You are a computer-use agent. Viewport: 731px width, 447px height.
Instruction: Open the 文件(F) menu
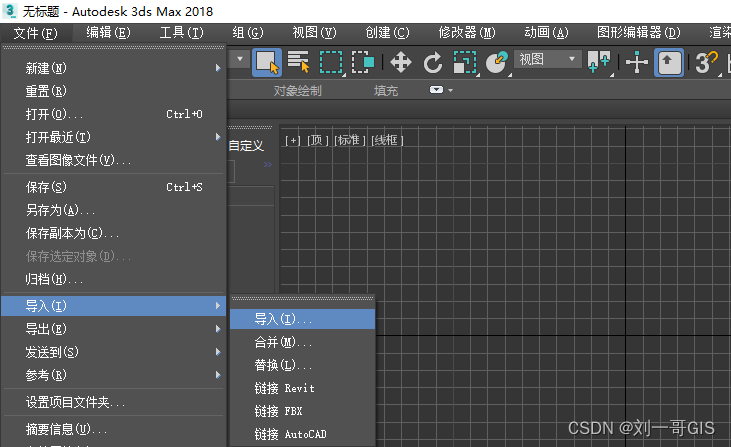point(36,33)
